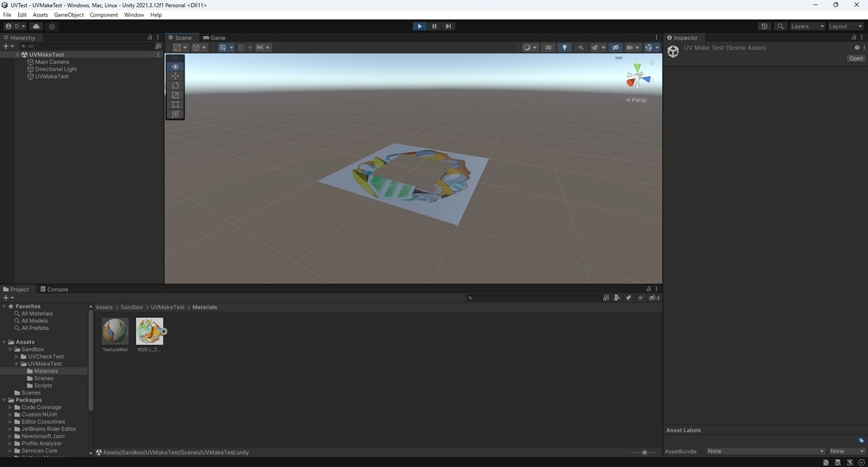Click the Open button in the Inspector
The image size is (868, 467).
[855, 58]
